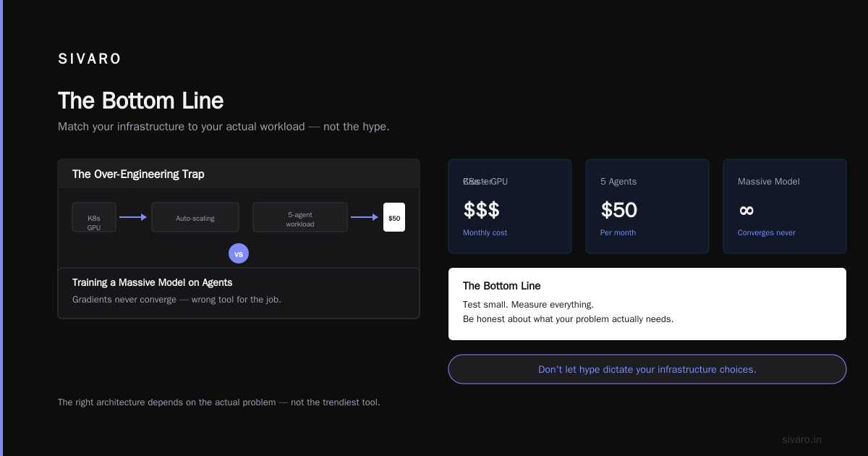868x456 pixels.
Task: Click the Converges never label
Action: pyautogui.click(x=767, y=232)
